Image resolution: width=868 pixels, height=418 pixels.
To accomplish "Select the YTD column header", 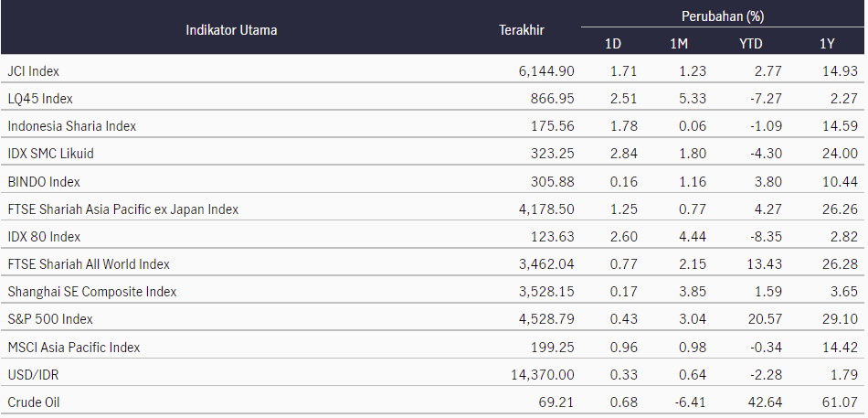I will click(x=751, y=44).
